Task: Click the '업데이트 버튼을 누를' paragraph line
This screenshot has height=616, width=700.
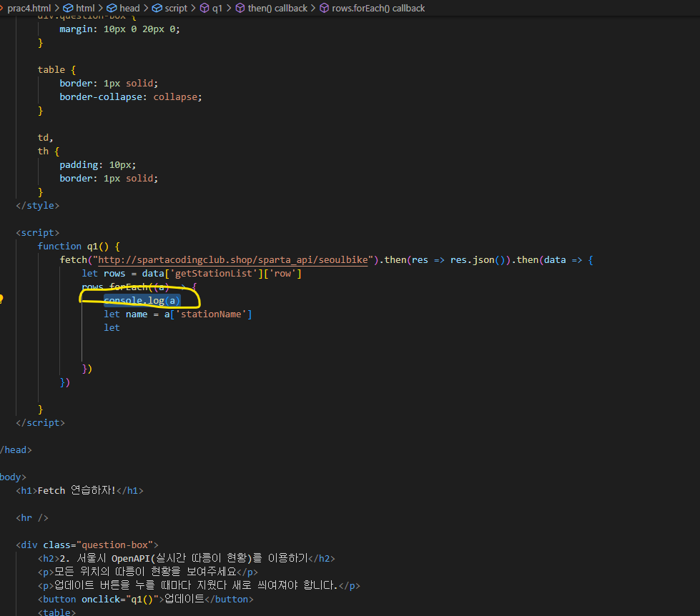Action: [199, 586]
